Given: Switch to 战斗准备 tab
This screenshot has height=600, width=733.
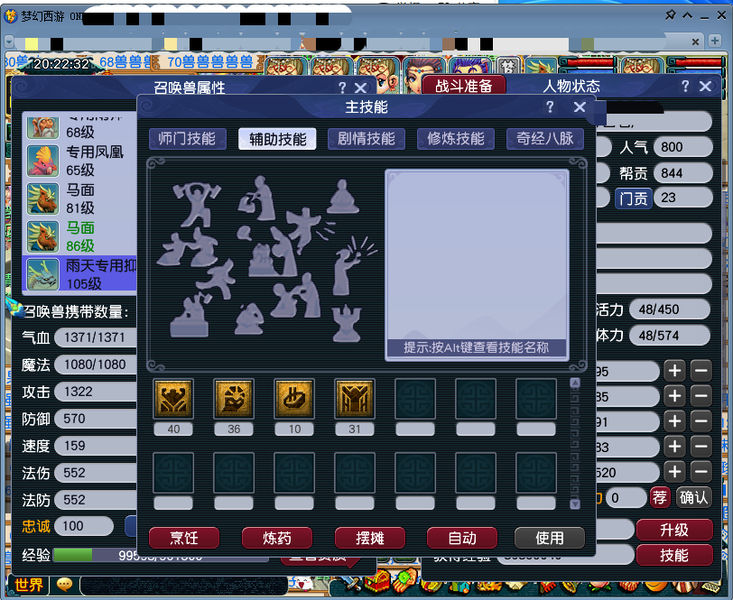Looking at the screenshot, I should (x=464, y=86).
